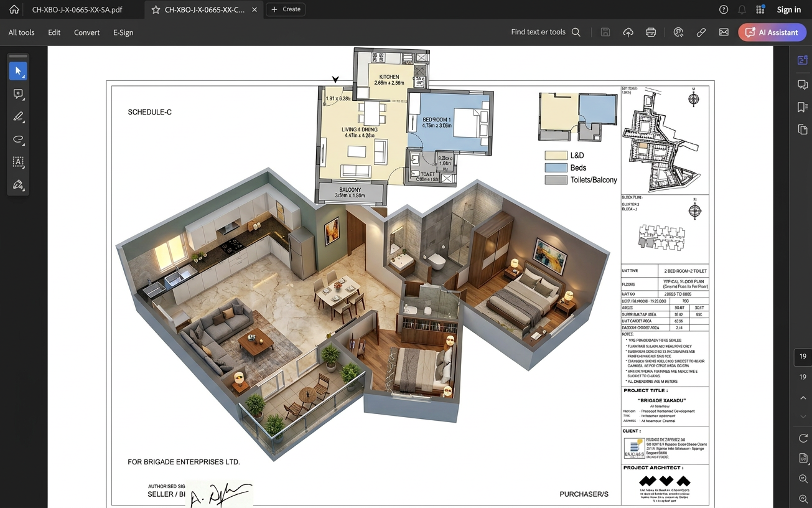Open the fill and sign pen tool
This screenshot has width=812, height=508.
[x=18, y=185]
